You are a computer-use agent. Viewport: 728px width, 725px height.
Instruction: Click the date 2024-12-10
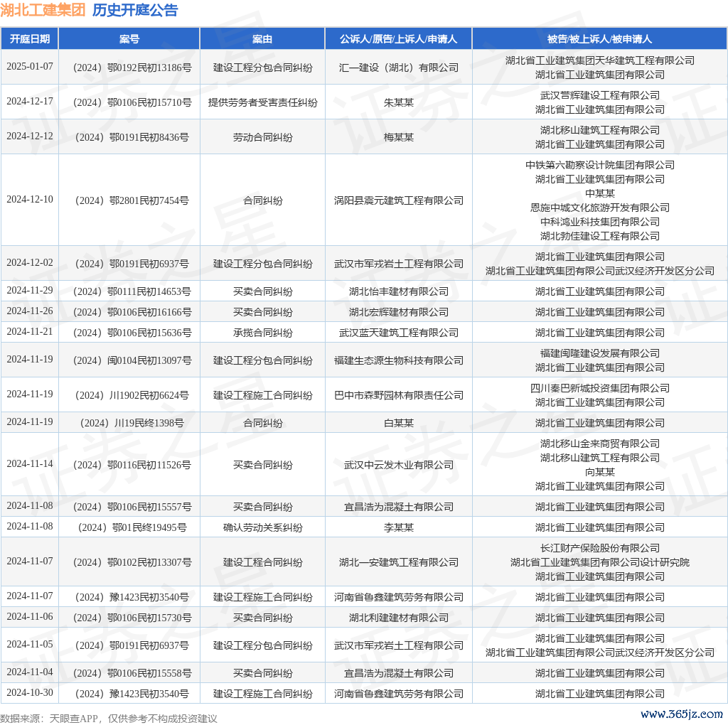click(30, 199)
